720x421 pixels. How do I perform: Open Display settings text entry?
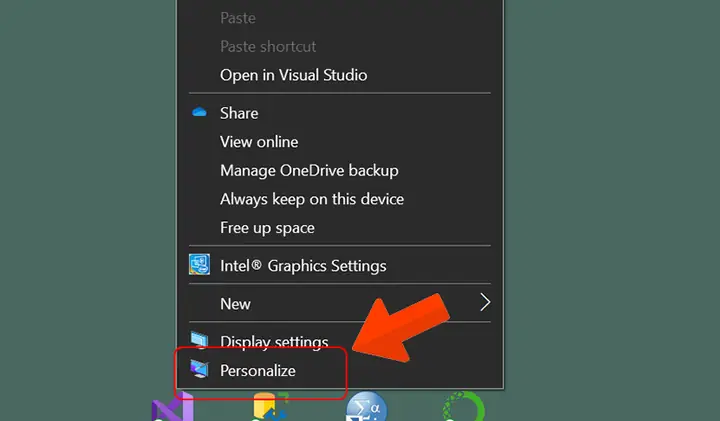pyautogui.click(x=274, y=342)
